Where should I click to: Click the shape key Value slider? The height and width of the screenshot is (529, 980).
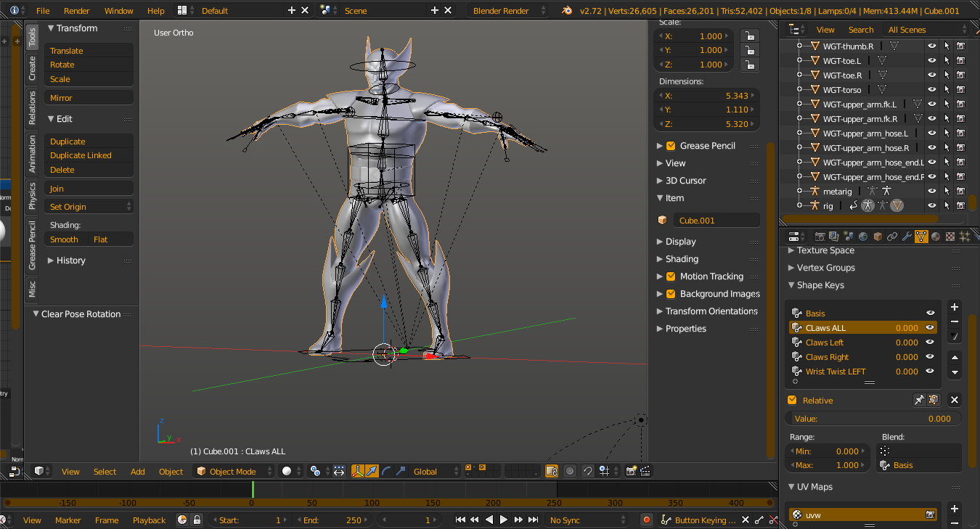(x=873, y=419)
